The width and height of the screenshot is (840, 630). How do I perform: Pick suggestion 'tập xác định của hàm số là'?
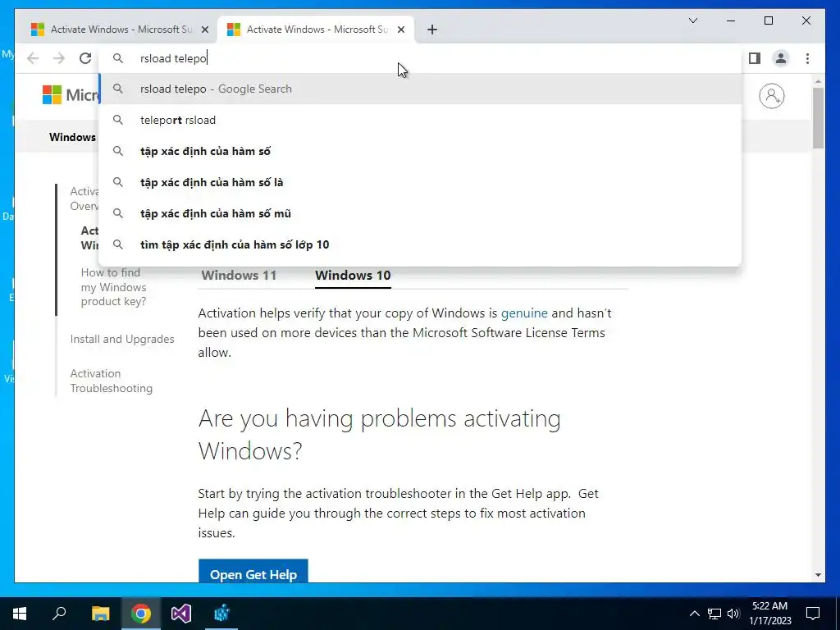[x=421, y=182]
